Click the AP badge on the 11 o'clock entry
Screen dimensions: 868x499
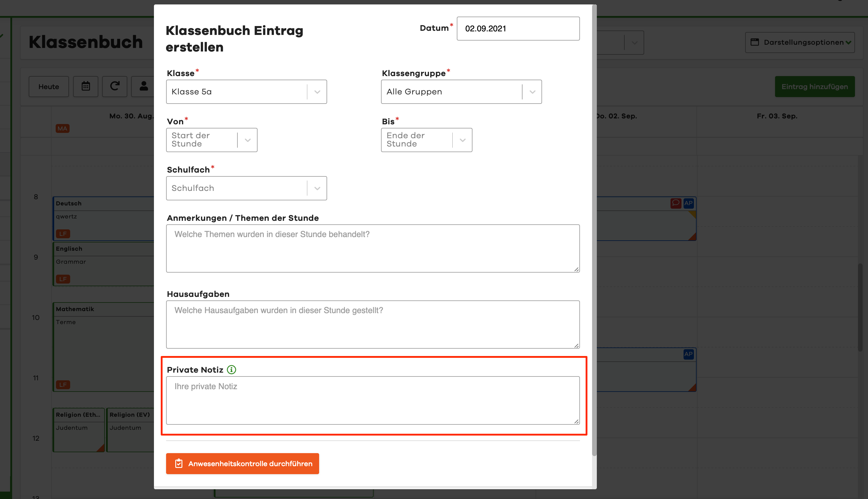click(x=688, y=354)
